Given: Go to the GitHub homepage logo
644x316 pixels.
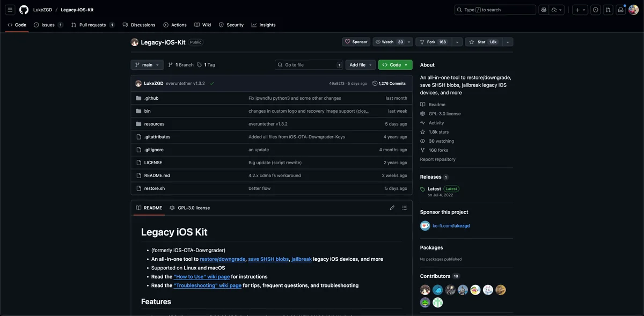Looking at the screenshot, I should 24,10.
